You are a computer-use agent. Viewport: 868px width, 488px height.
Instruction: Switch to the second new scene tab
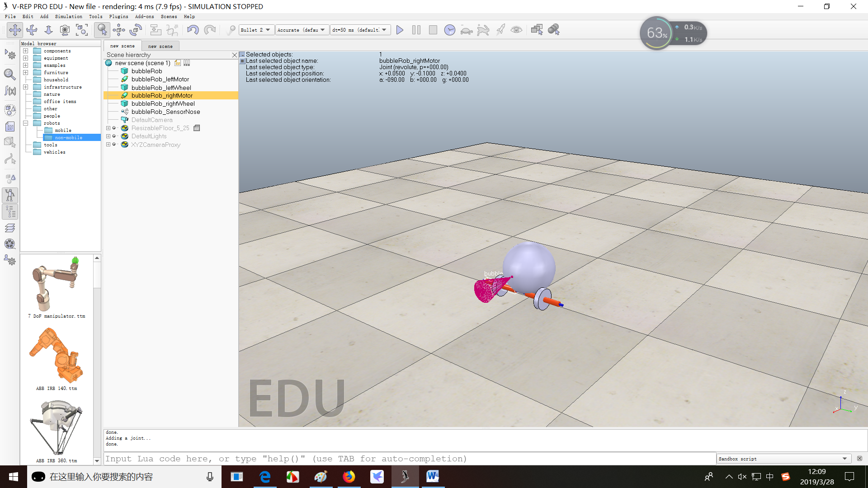click(160, 46)
